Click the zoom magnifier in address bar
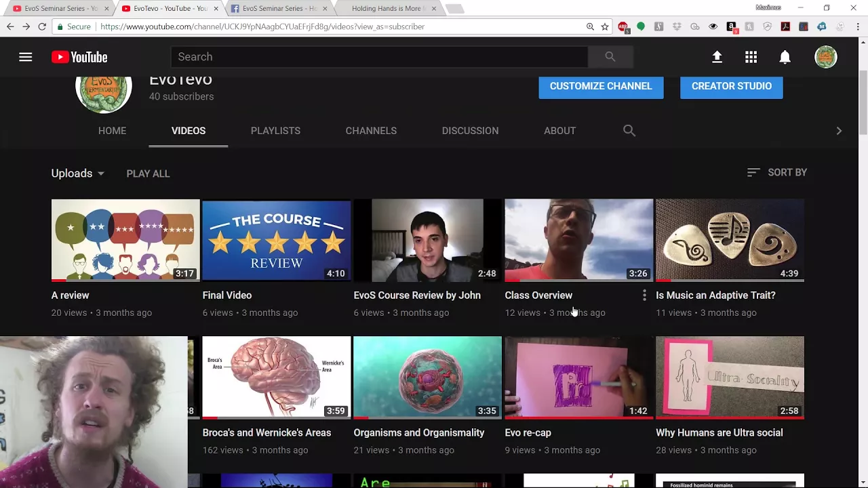Screen dimensions: 868x488 tap(590, 26)
